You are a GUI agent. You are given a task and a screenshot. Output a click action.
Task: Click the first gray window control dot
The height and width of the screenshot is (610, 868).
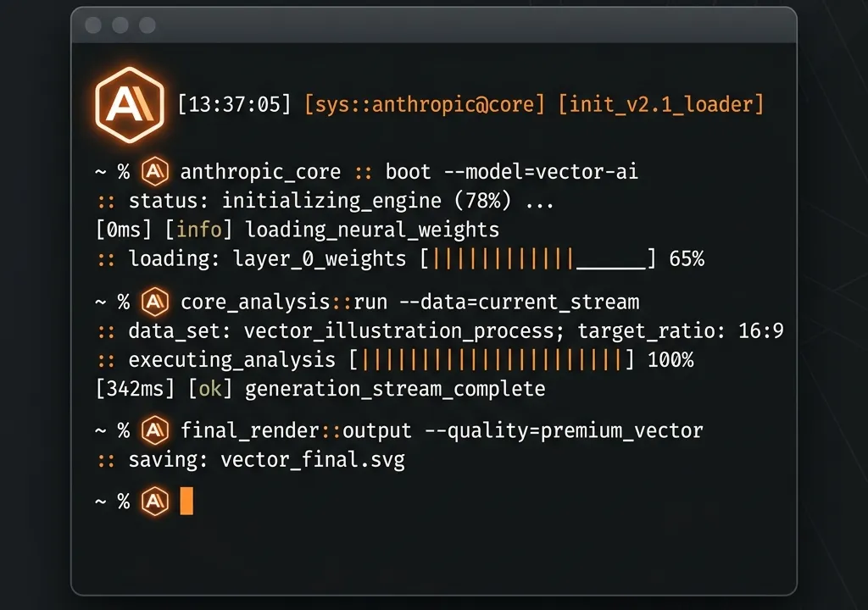pos(93,25)
